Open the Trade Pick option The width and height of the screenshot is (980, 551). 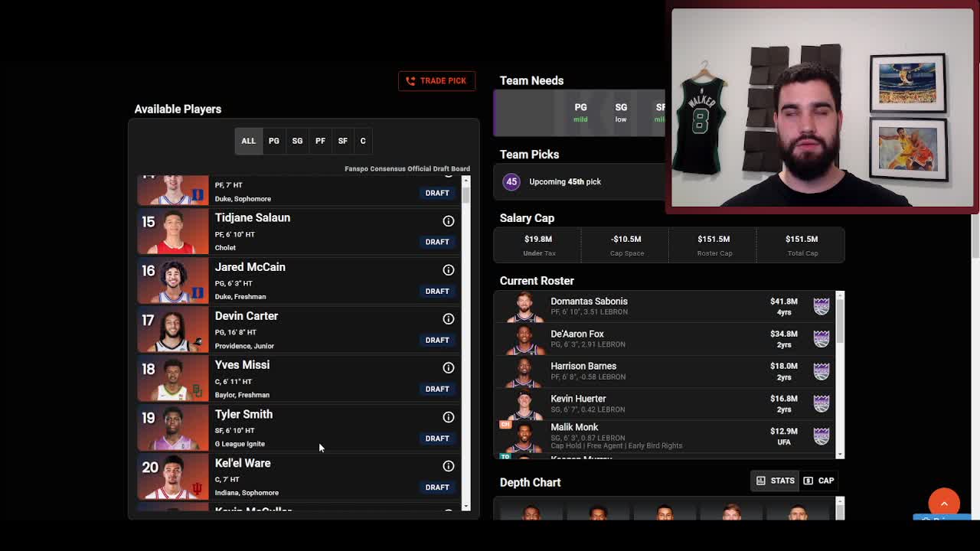436,80
